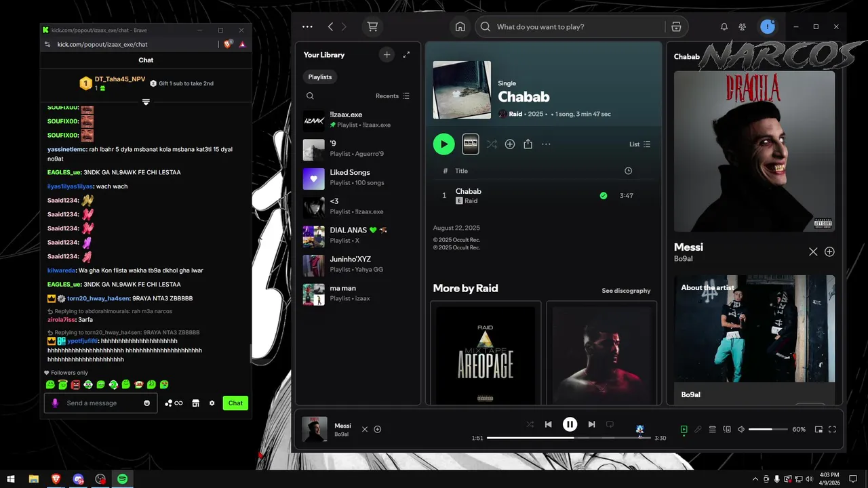Open more options for the Chabab single

click(x=546, y=144)
